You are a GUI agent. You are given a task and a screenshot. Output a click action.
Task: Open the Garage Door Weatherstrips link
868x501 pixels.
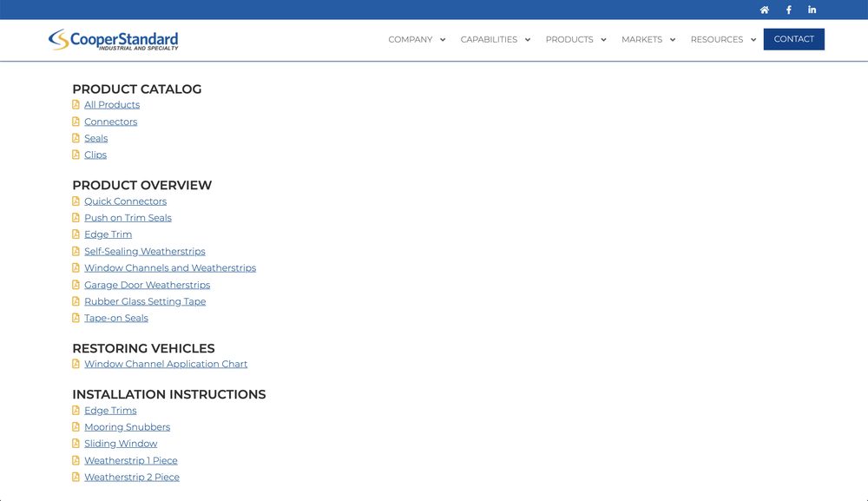(148, 285)
